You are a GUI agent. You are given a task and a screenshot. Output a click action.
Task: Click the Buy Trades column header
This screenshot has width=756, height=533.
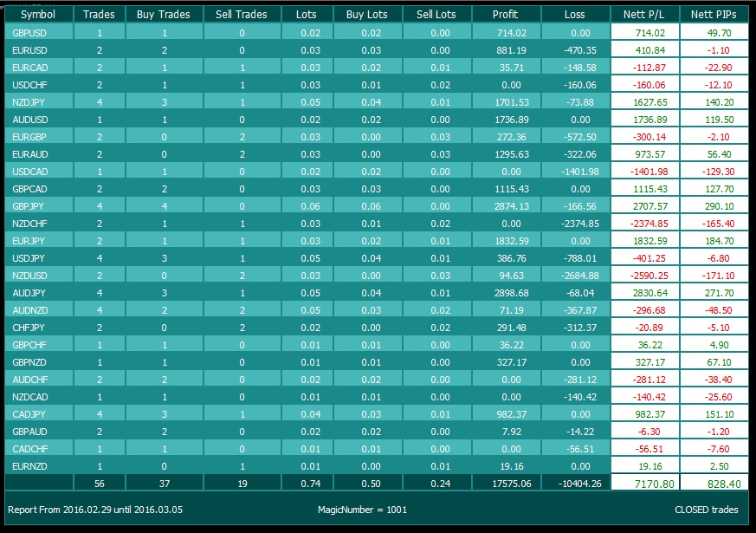pyautogui.click(x=164, y=15)
